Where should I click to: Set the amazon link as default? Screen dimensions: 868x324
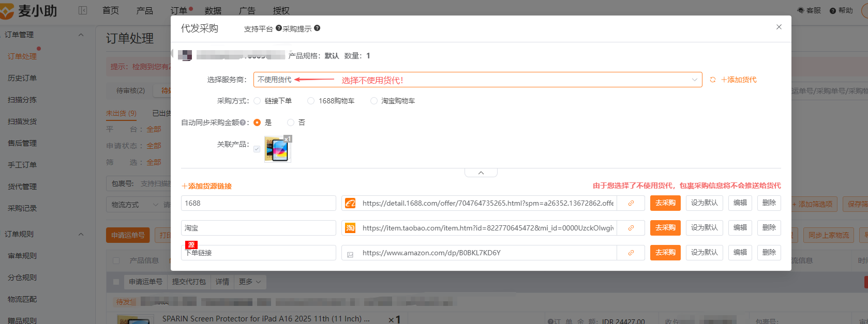[705, 253]
